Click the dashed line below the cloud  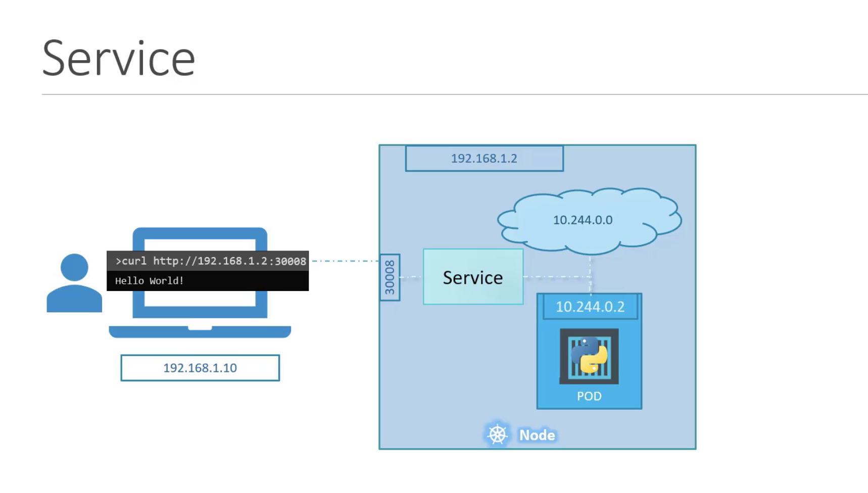coord(590,274)
